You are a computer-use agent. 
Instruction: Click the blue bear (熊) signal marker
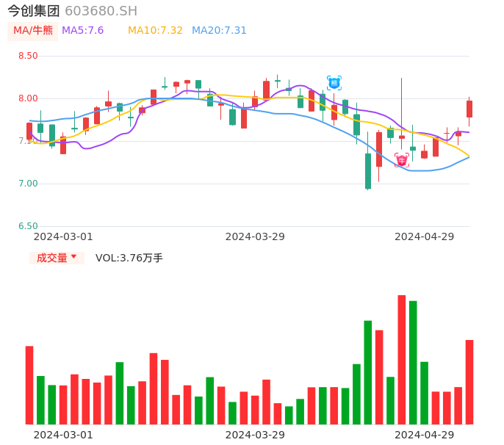pos(334,83)
